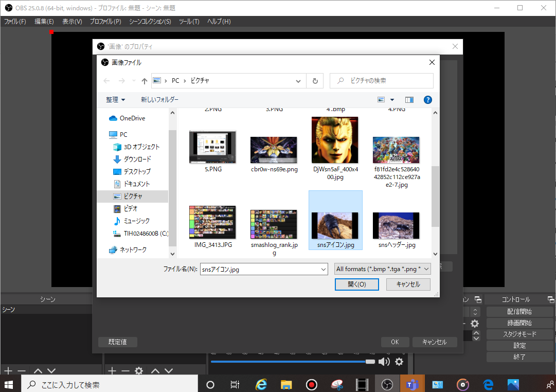Click the ピクチャの検索 search field
Image resolution: width=556 pixels, height=392 pixels.
pyautogui.click(x=382, y=81)
